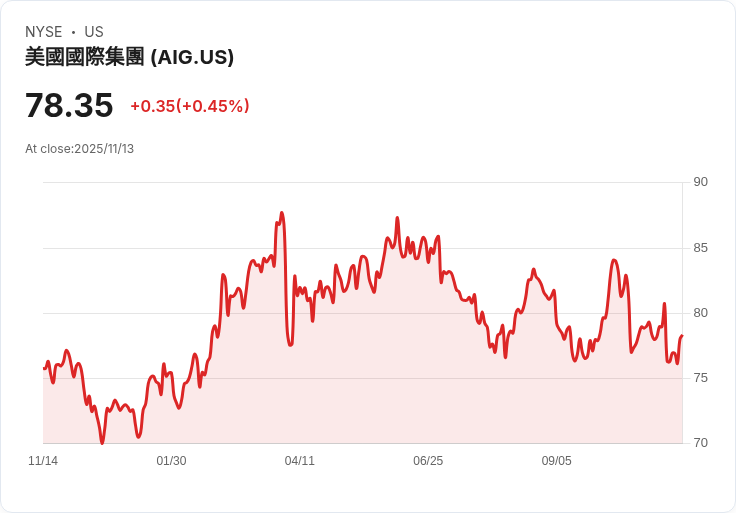Select the 01/30 date on x-axis

[171, 461]
